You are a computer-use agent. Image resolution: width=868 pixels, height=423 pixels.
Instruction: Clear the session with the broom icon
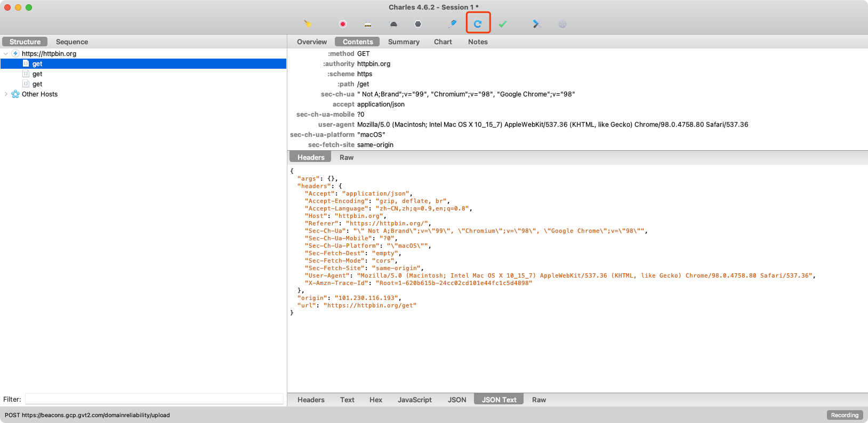308,23
